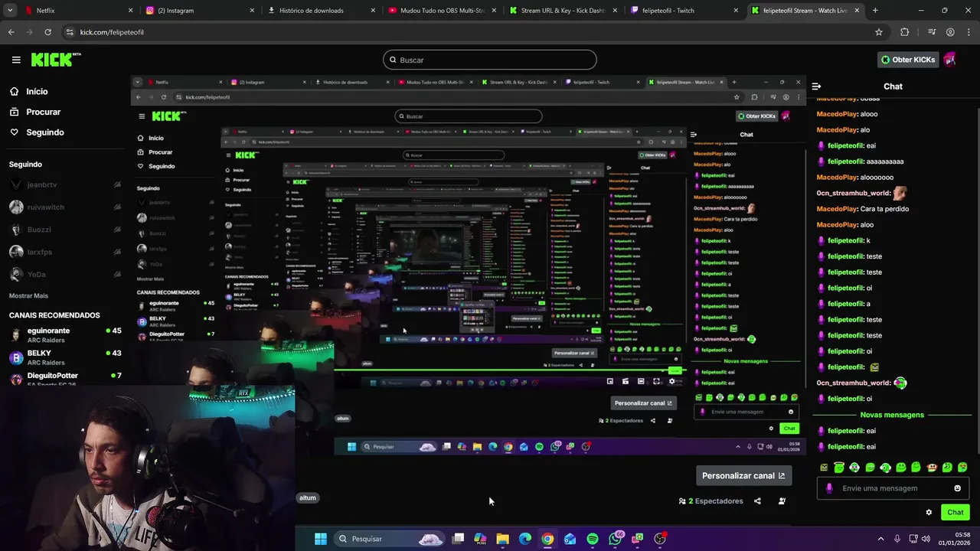The height and width of the screenshot is (551, 980).
Task: Click the Kick logo in the header
Action: click(56, 60)
